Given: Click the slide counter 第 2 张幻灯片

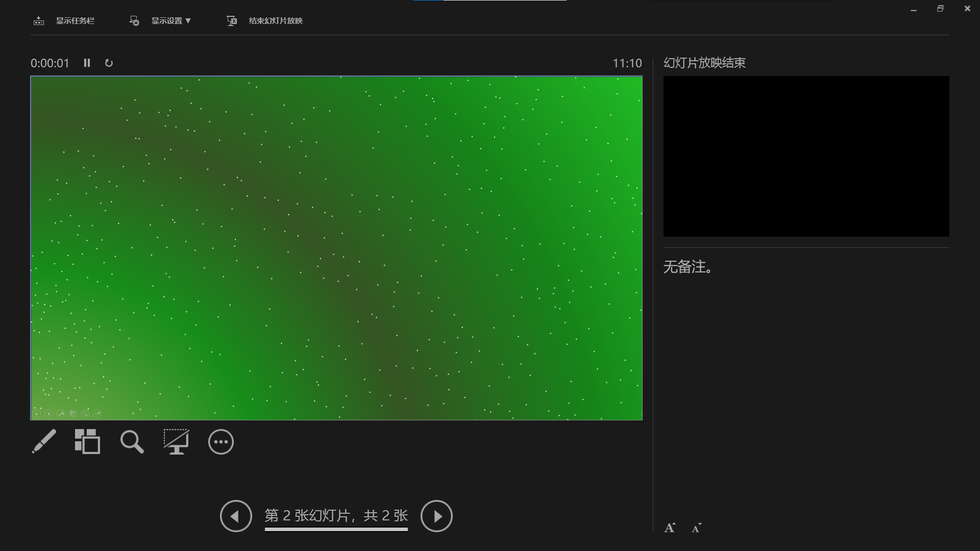Looking at the screenshot, I should tap(336, 515).
